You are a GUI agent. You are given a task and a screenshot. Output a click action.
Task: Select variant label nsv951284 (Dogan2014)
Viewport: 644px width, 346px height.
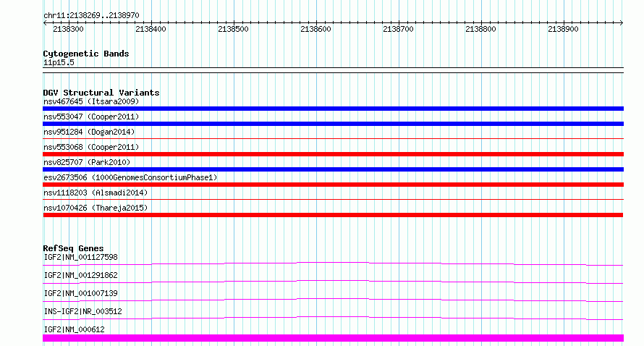pyautogui.click(x=89, y=132)
